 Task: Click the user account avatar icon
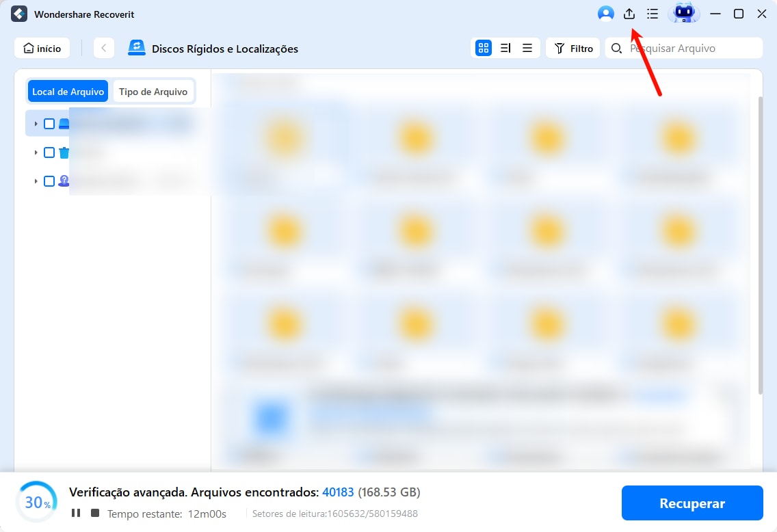tap(605, 14)
